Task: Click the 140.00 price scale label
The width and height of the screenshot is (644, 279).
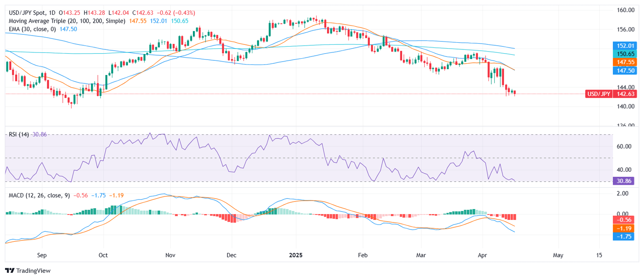Action: [x=625, y=106]
